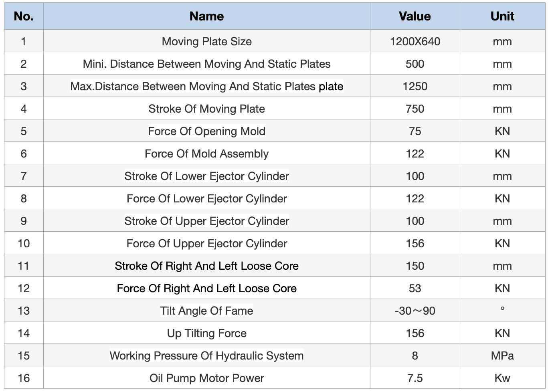Click the value 53 cell
This screenshot has height=392, width=550.
(415, 288)
